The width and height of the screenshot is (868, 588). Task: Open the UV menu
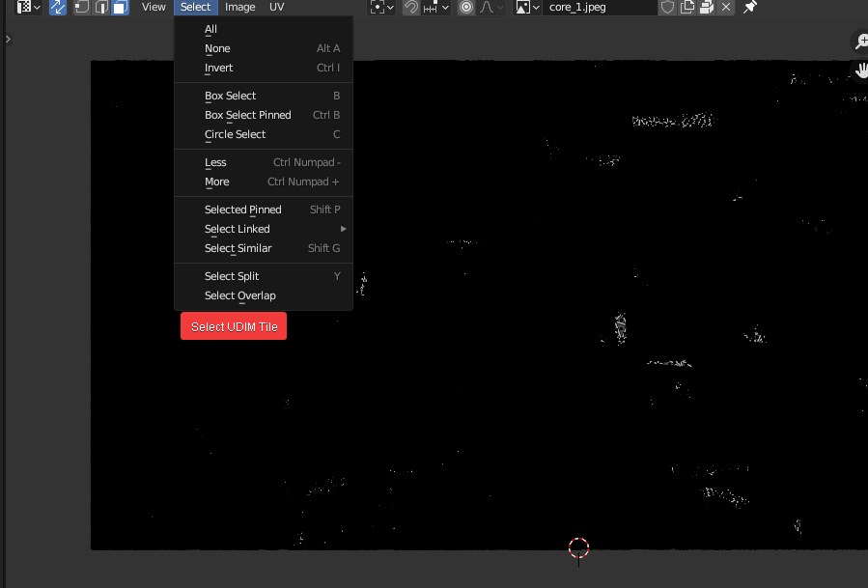[277, 7]
